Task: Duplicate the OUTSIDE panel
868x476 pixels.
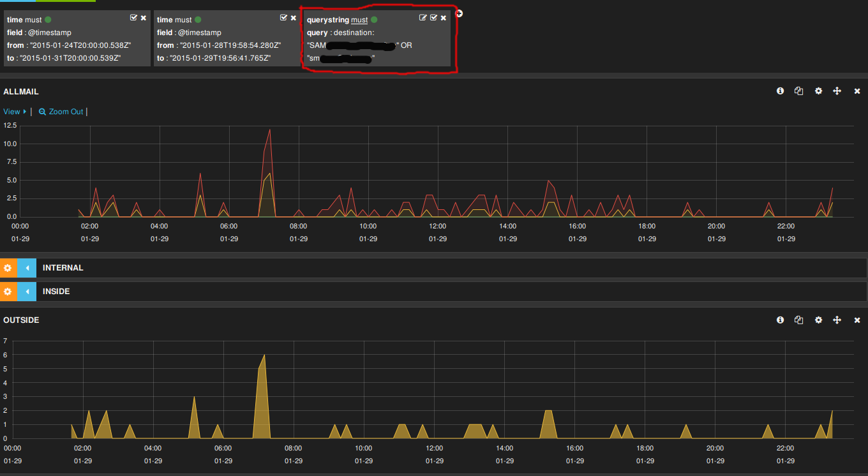Action: coord(798,320)
